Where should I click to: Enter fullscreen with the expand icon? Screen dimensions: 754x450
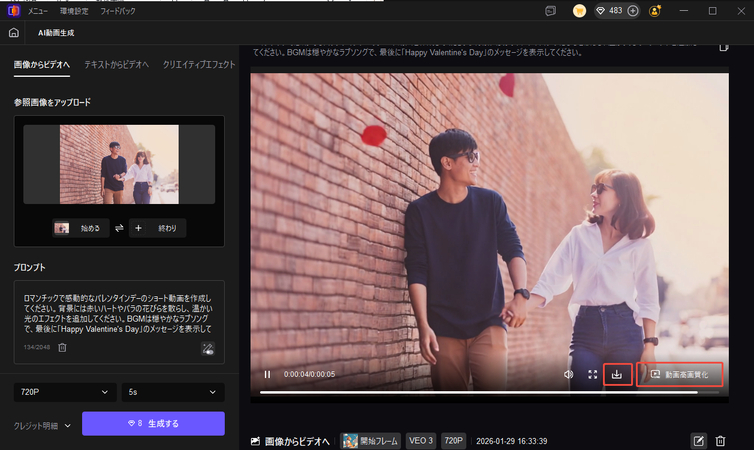coord(592,374)
